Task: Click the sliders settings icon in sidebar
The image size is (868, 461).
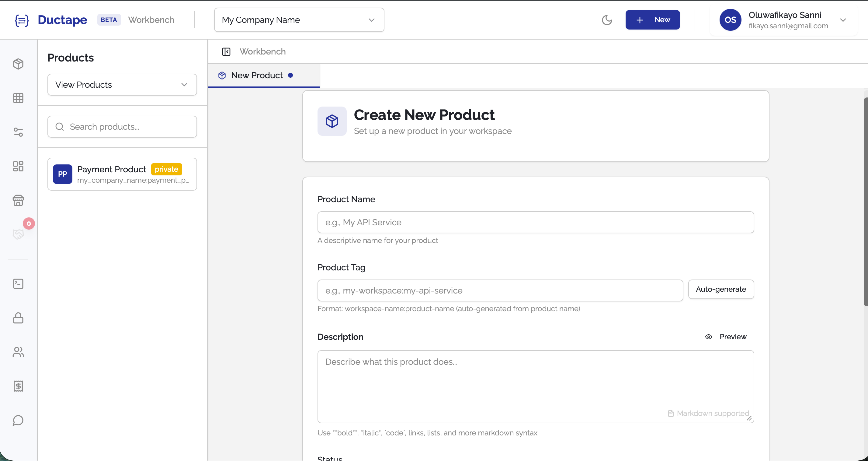Action: (18, 132)
